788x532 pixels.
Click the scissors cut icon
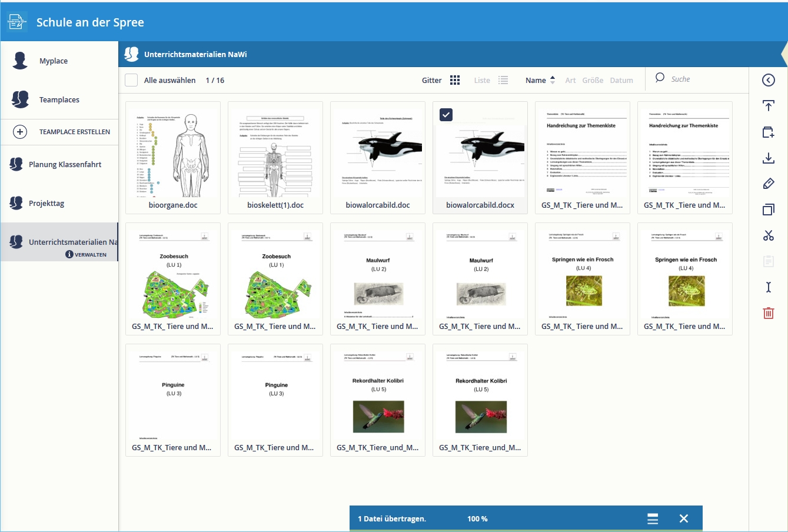[x=768, y=235]
